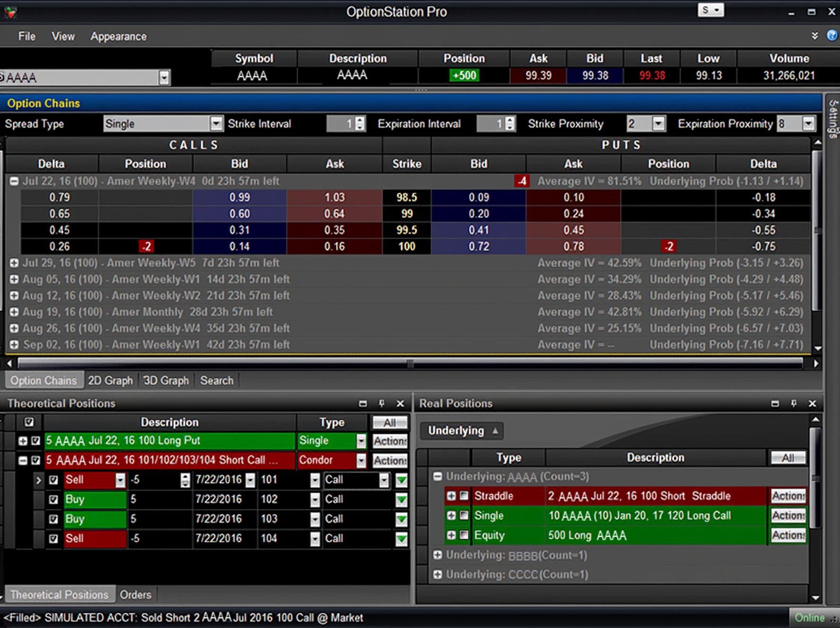Click the -4 position badge for Jul 22
This screenshot has height=628, width=840.
pyautogui.click(x=522, y=181)
